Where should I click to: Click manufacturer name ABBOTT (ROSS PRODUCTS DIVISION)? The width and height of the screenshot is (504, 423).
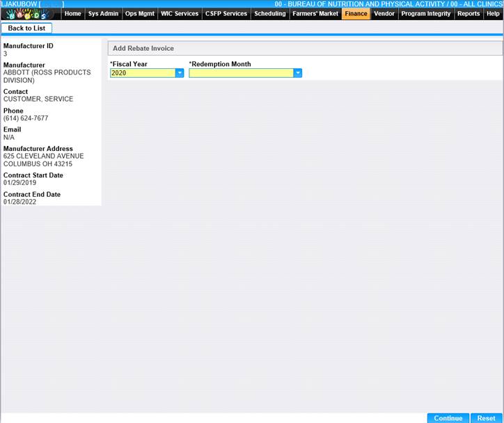[47, 77]
